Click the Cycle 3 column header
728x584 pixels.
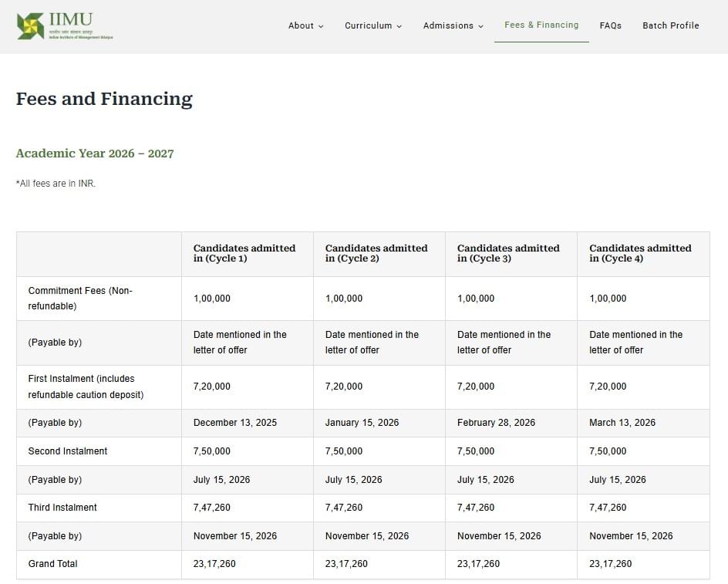(508, 253)
